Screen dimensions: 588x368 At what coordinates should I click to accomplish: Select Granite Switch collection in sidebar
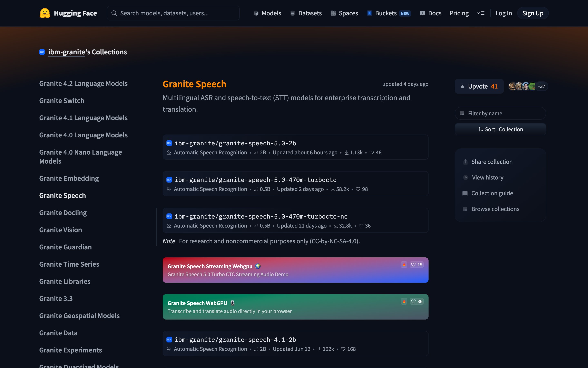tap(62, 101)
